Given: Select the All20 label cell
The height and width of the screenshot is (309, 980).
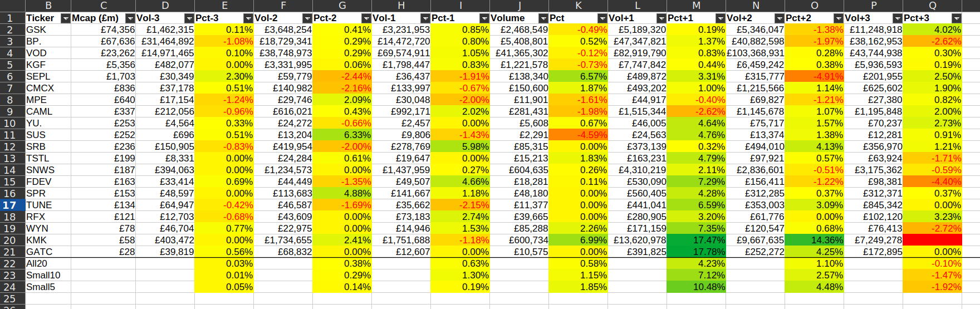Looking at the screenshot, I should 48,263.
